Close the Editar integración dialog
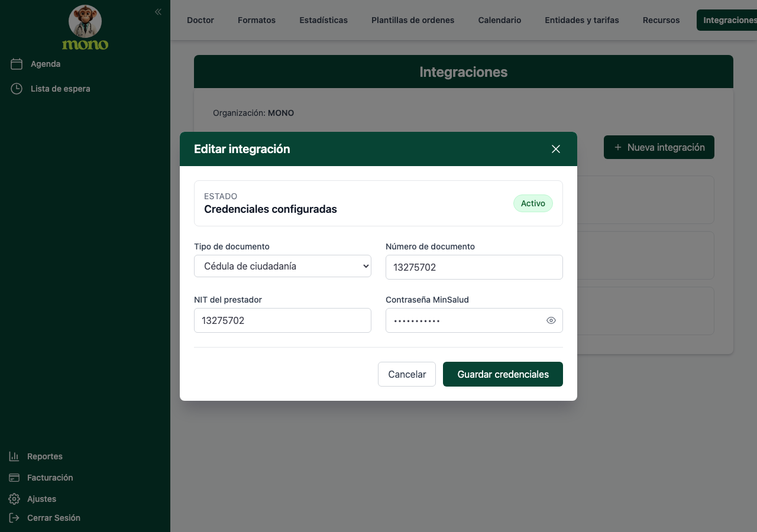The image size is (757, 532). click(x=556, y=149)
